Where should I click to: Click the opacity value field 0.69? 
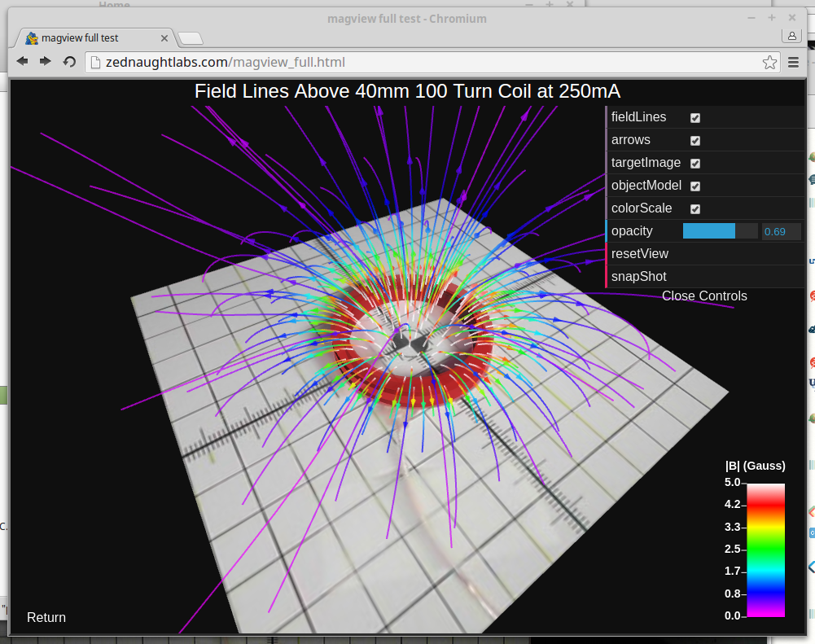click(x=782, y=231)
